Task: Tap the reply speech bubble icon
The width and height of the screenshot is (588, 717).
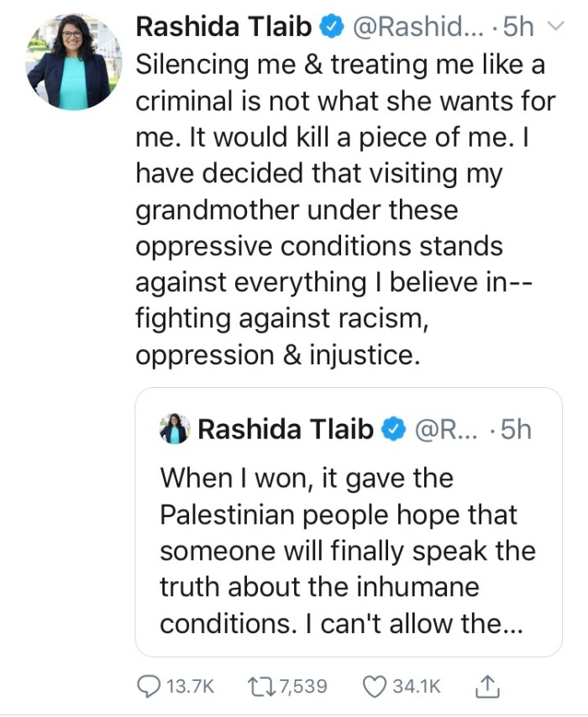Action: pos(147,687)
